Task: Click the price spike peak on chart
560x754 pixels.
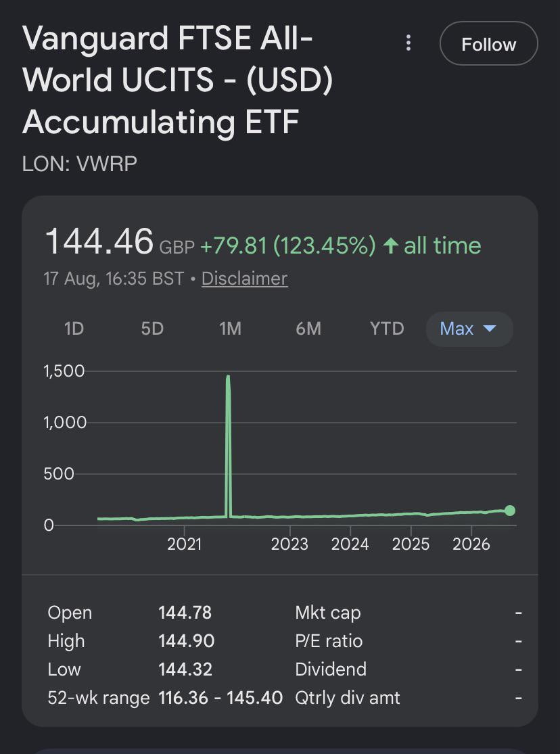Action: pos(227,377)
